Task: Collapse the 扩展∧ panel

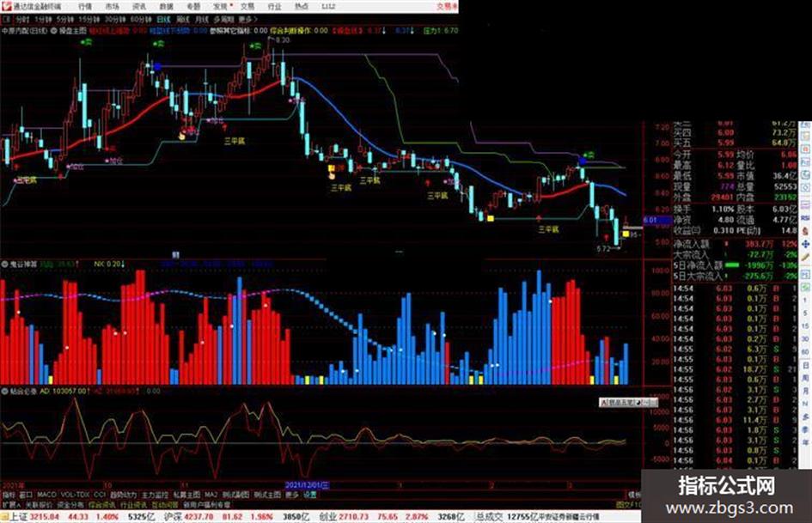Action: coord(10,504)
